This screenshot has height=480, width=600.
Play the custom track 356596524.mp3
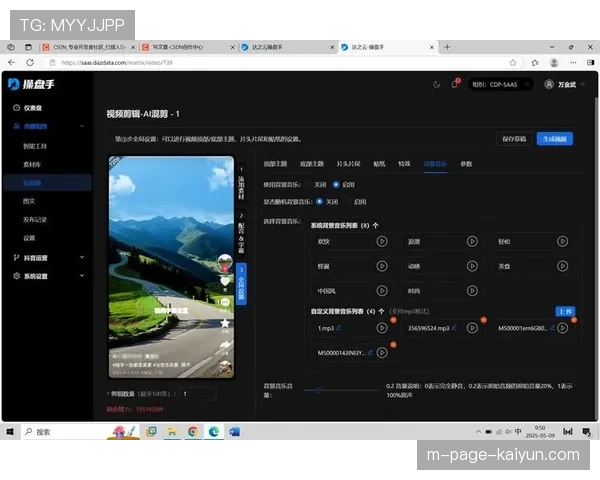(472, 328)
